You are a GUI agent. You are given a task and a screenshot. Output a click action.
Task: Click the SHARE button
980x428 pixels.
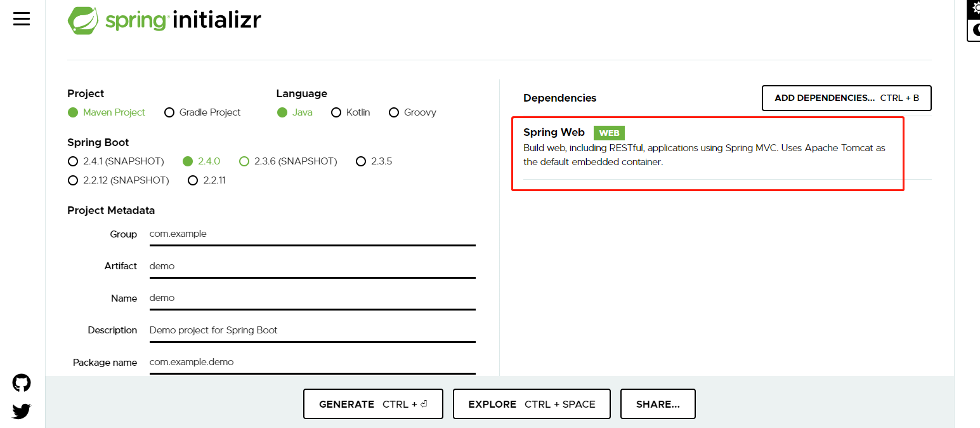(658, 404)
